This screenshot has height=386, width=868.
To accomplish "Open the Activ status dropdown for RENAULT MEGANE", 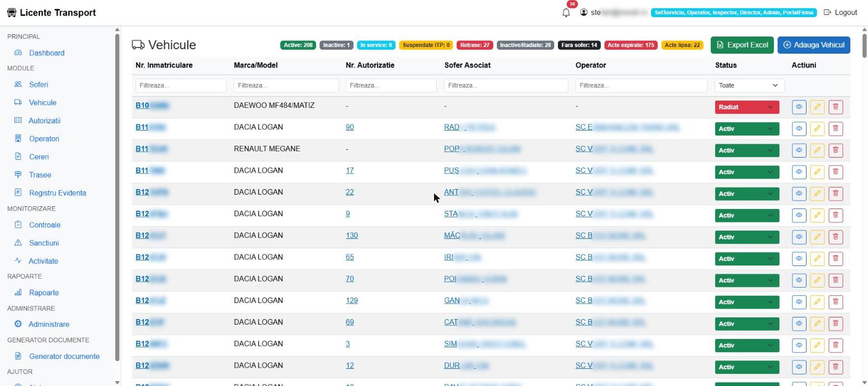I will pyautogui.click(x=747, y=150).
